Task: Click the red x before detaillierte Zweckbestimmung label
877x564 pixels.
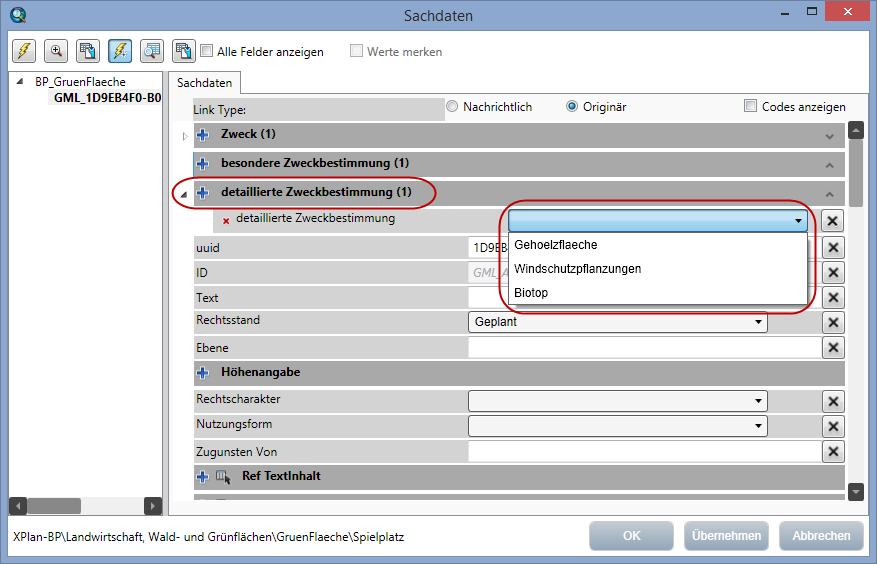Action: [226, 221]
